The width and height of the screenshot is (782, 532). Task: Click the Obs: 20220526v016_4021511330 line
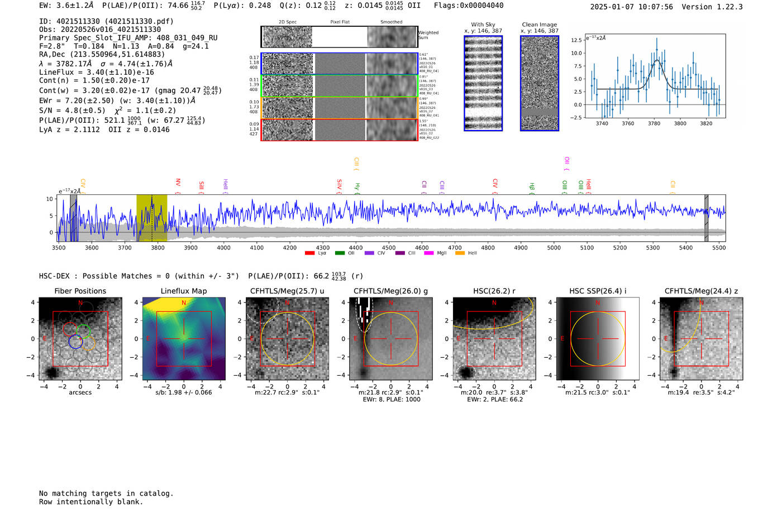coord(100,30)
